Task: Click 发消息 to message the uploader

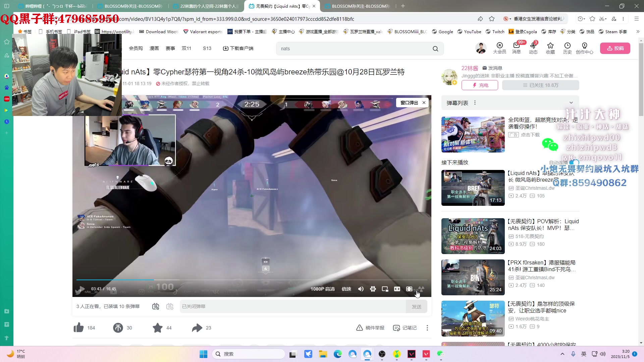Action: point(492,68)
